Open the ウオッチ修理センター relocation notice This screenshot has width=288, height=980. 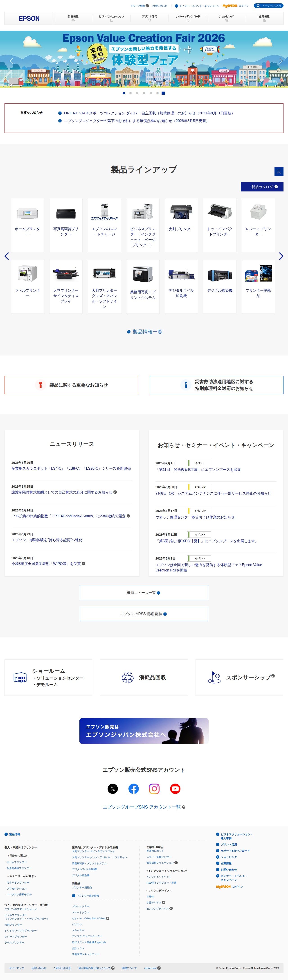click(195, 517)
